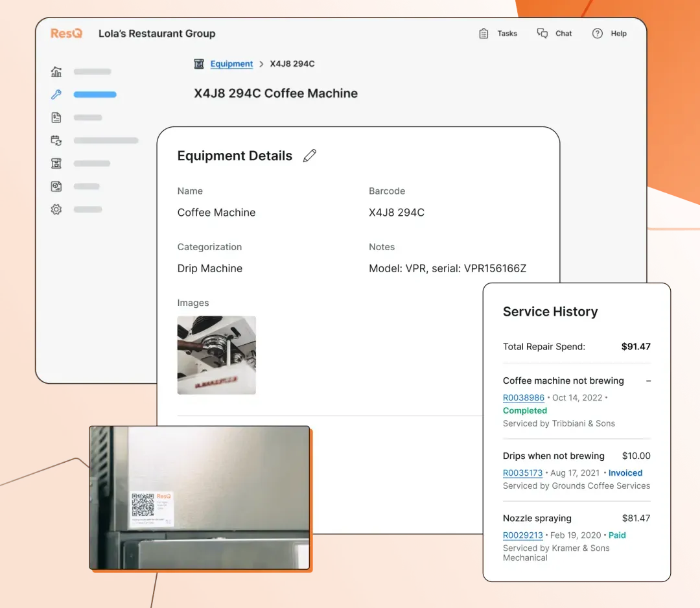The width and height of the screenshot is (700, 608).
Task: Select the wrench sidebar icon
Action: [x=56, y=94]
